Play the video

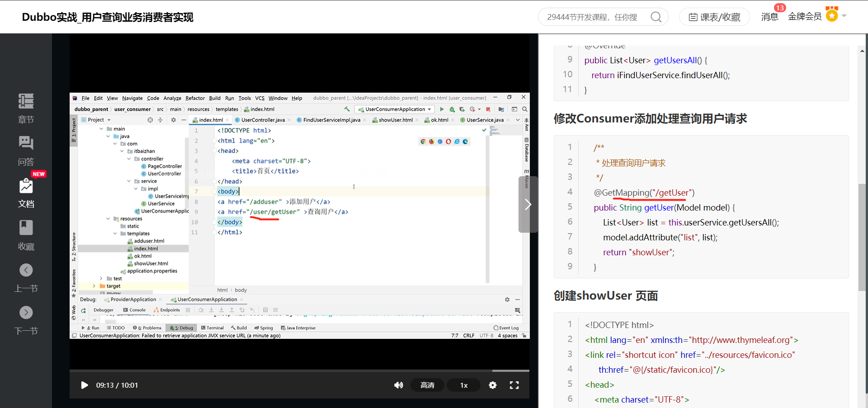(x=84, y=385)
